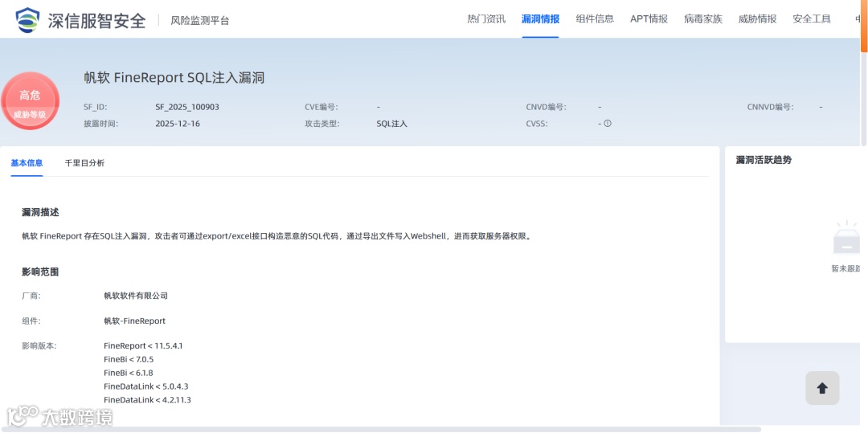
Task: Click the 攻击类型 label
Action: coord(322,124)
